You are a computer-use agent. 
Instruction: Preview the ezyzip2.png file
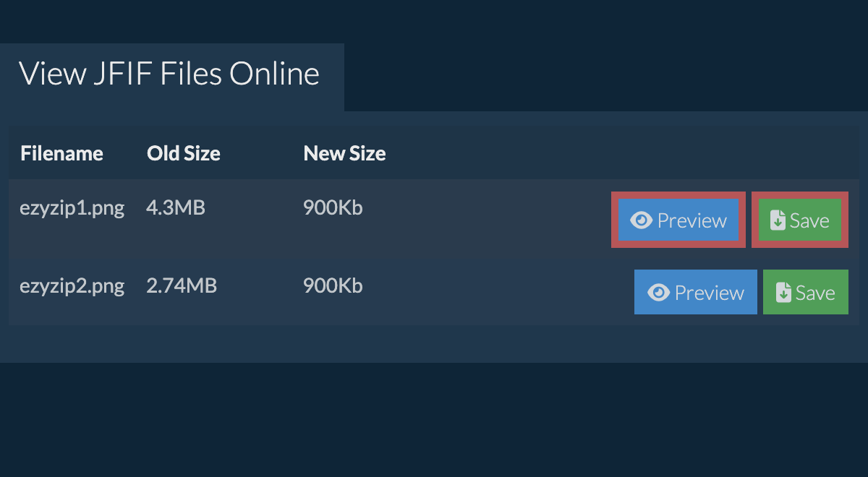[696, 292]
